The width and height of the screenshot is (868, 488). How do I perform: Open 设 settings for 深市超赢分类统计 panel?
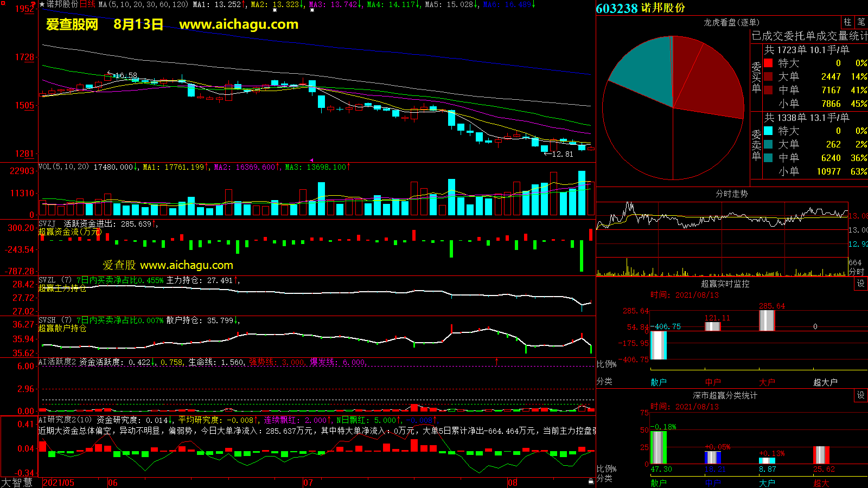pos(861,395)
